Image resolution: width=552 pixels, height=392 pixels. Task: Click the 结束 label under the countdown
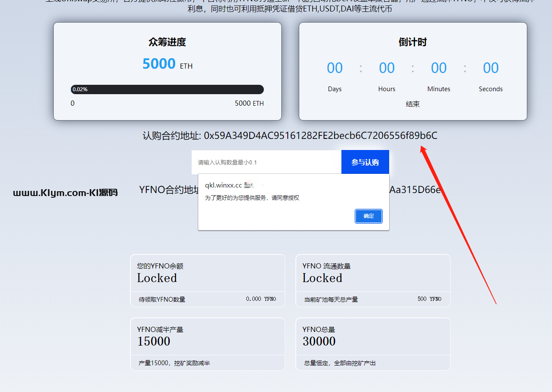click(x=413, y=104)
